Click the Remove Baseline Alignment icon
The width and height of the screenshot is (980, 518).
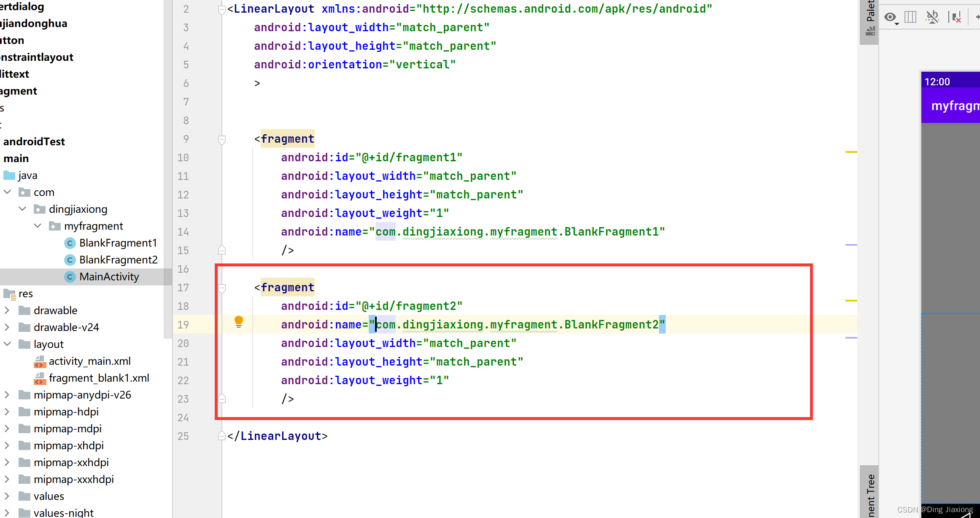[x=932, y=17]
